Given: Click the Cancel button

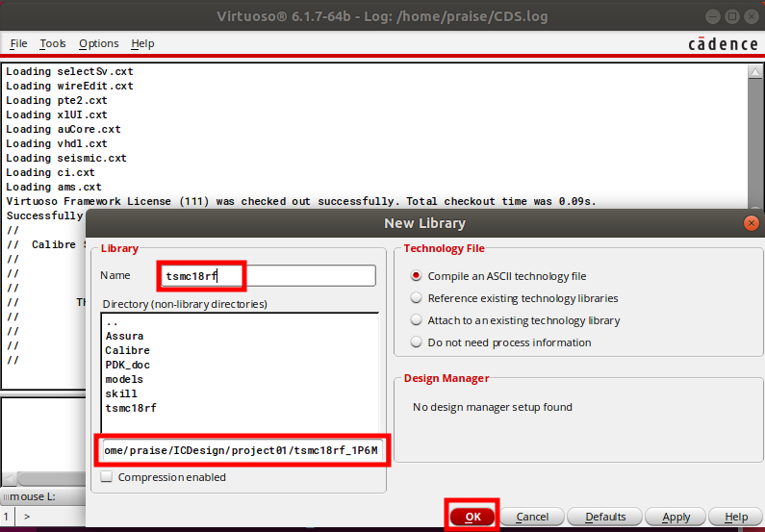Looking at the screenshot, I should click(x=532, y=517).
